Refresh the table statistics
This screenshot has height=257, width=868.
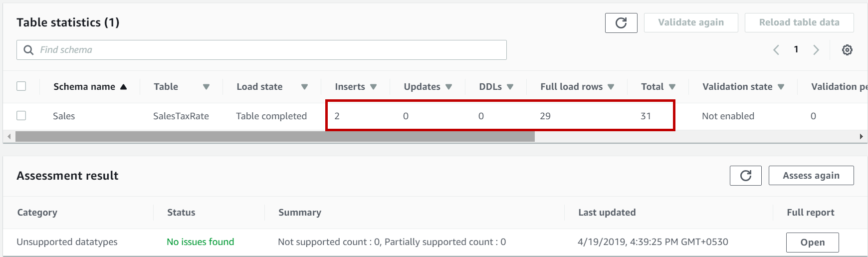[621, 23]
